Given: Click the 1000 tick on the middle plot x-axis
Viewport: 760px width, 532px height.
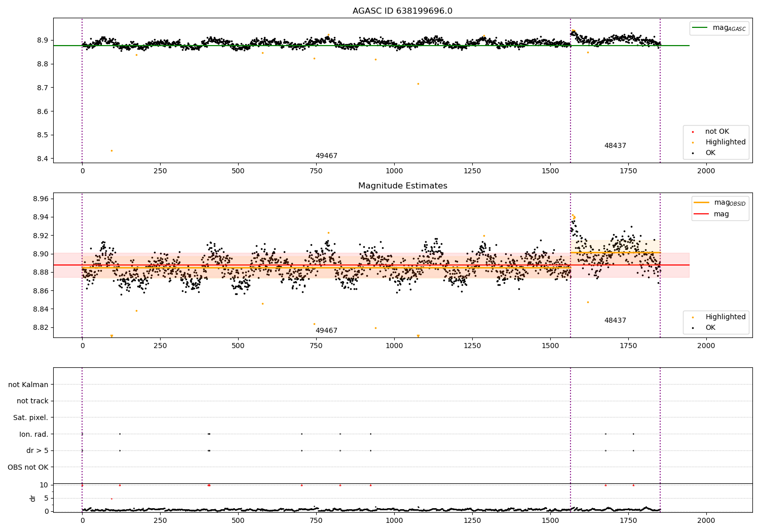Looking at the screenshot, I should click(x=394, y=346).
